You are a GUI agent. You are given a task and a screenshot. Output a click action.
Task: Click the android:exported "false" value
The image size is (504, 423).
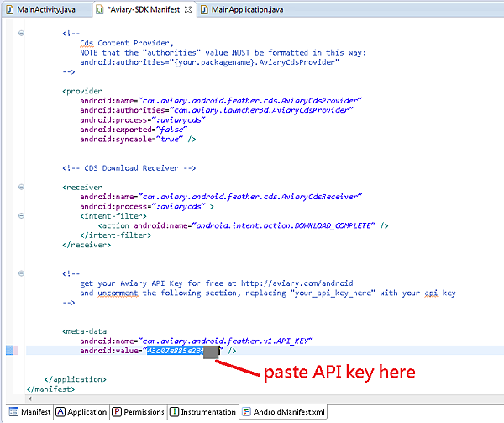click(x=172, y=130)
